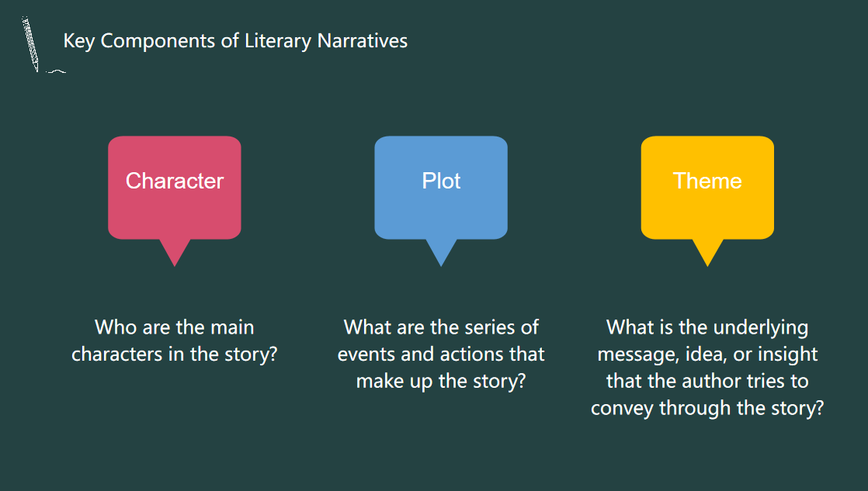
Task: Select the slide title about Literary Narratives
Action: tap(235, 41)
